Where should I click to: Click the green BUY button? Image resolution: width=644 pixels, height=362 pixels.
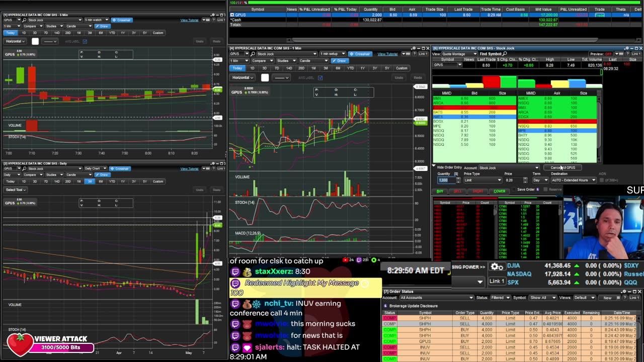coord(440,191)
